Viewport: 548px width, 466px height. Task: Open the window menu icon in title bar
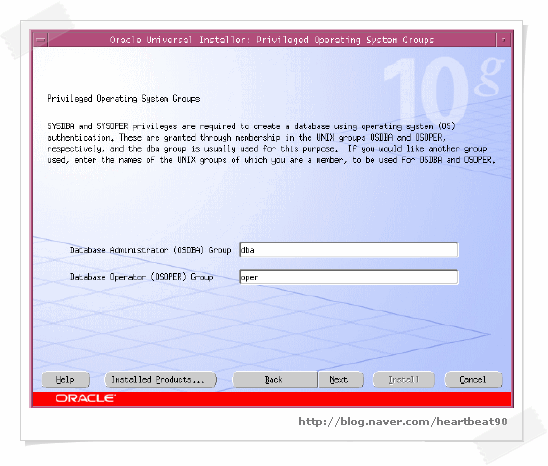pos(41,40)
